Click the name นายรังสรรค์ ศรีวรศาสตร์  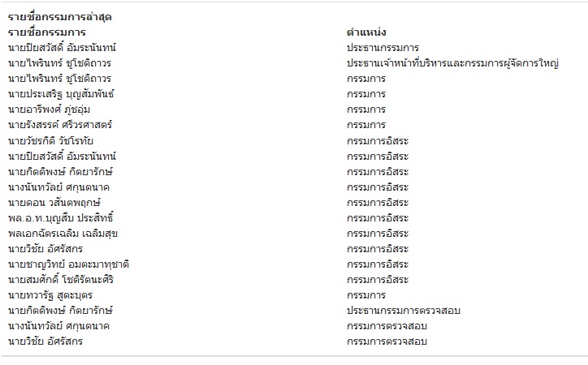click(x=60, y=125)
